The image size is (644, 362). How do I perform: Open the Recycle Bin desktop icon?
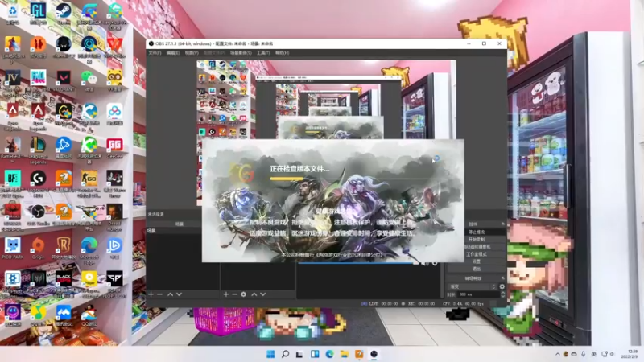click(x=13, y=14)
